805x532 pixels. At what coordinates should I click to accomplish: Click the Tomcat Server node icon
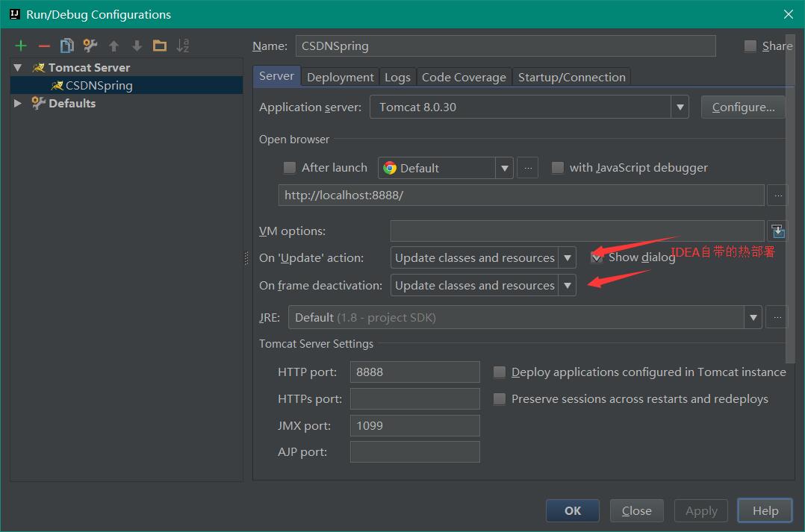(x=39, y=68)
